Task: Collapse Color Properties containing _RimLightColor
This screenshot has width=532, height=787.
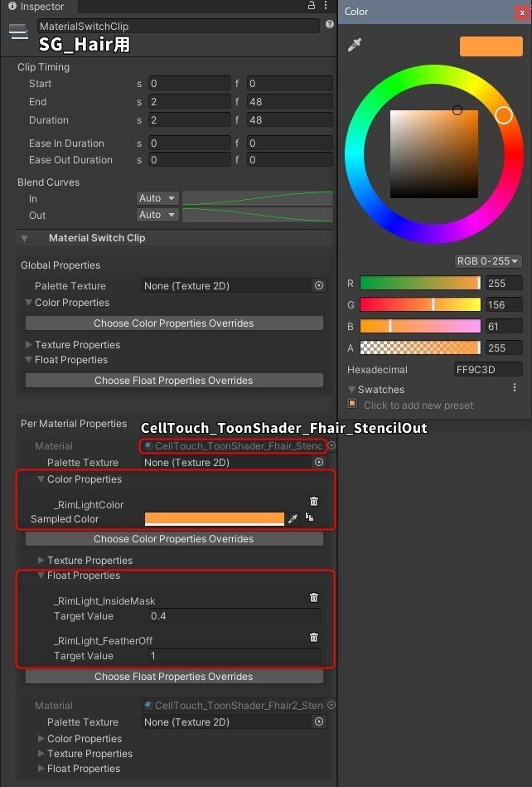Action: (x=41, y=479)
